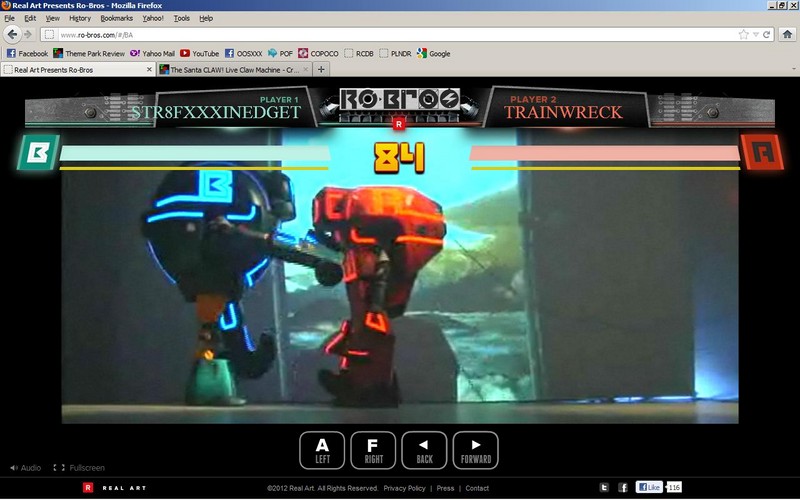Open the Twitter icon in footer
The width and height of the screenshot is (800, 500).
tap(604, 488)
